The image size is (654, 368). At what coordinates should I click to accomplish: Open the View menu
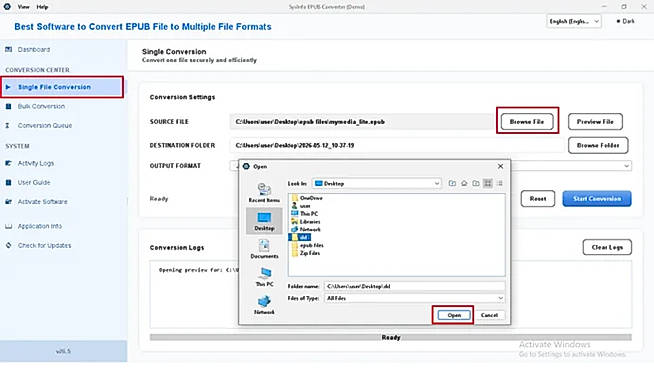[x=23, y=7]
